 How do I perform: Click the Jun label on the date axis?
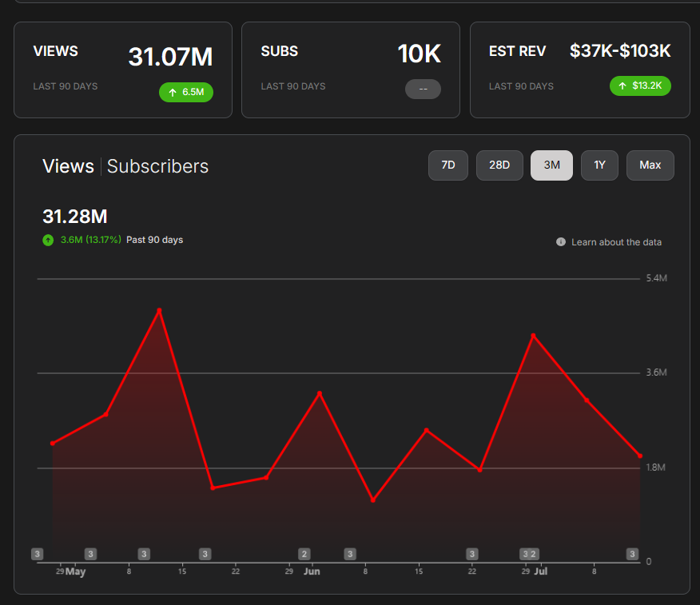(312, 571)
